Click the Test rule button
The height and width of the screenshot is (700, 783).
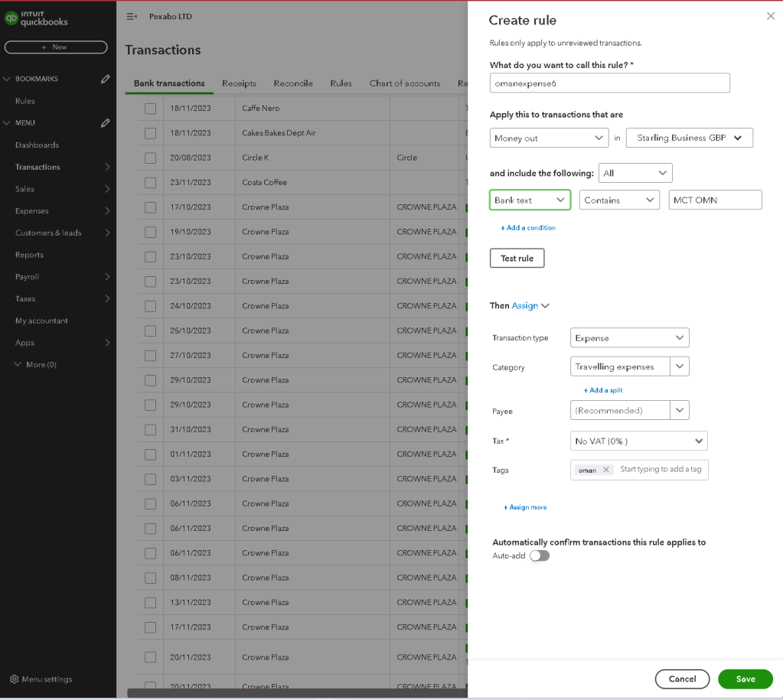517,258
